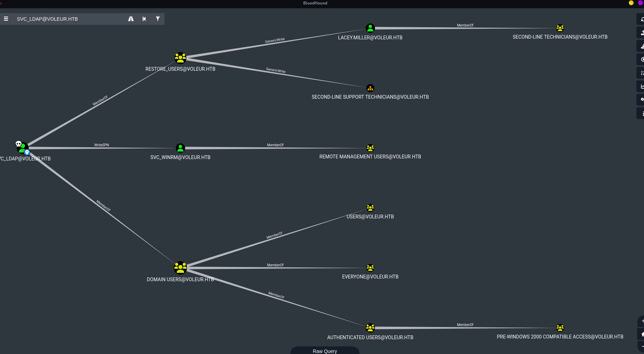Click the refresh graph icon

(641, 19)
